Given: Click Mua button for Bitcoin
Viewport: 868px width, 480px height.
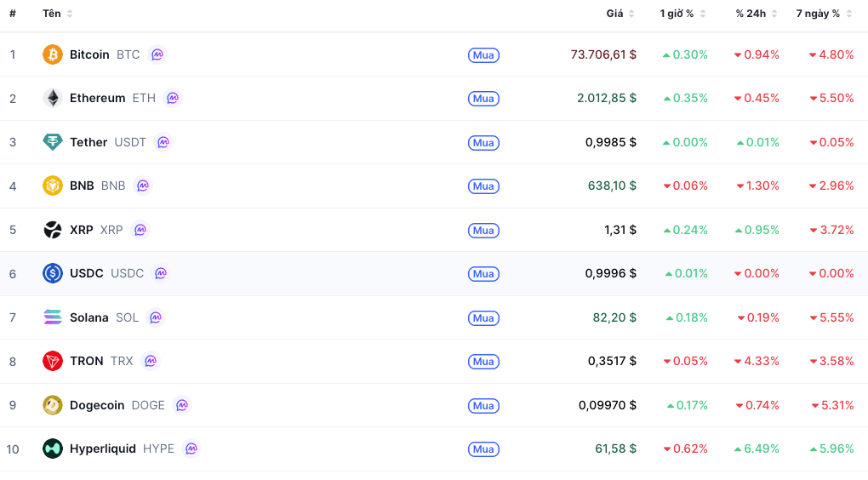Looking at the screenshot, I should click(484, 55).
